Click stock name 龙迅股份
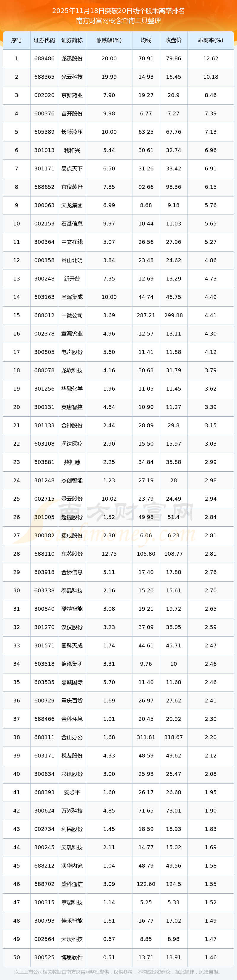 (72, 59)
